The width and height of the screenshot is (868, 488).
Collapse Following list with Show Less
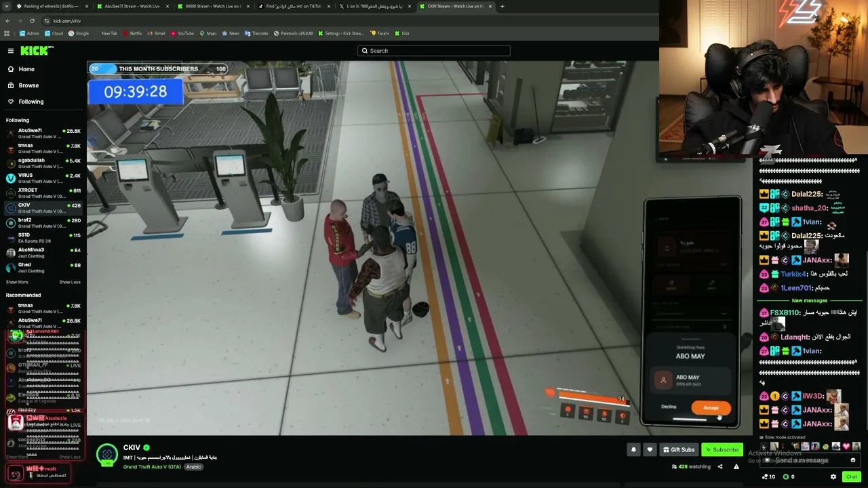point(70,282)
